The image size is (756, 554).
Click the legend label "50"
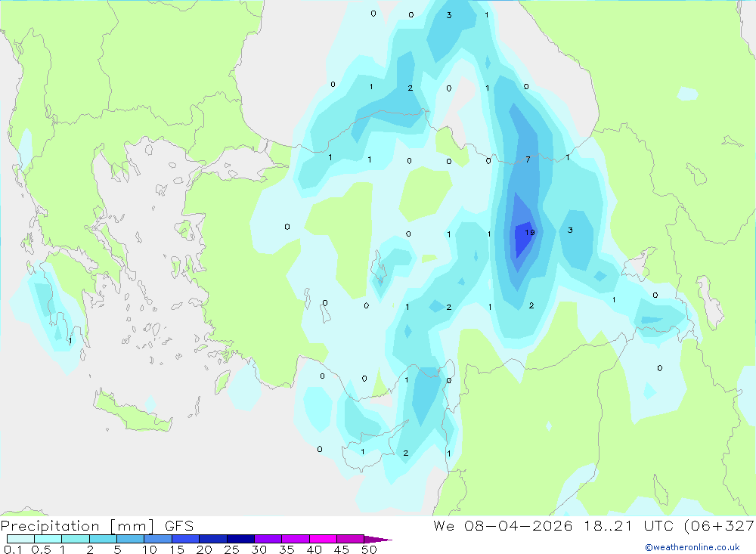369,549
